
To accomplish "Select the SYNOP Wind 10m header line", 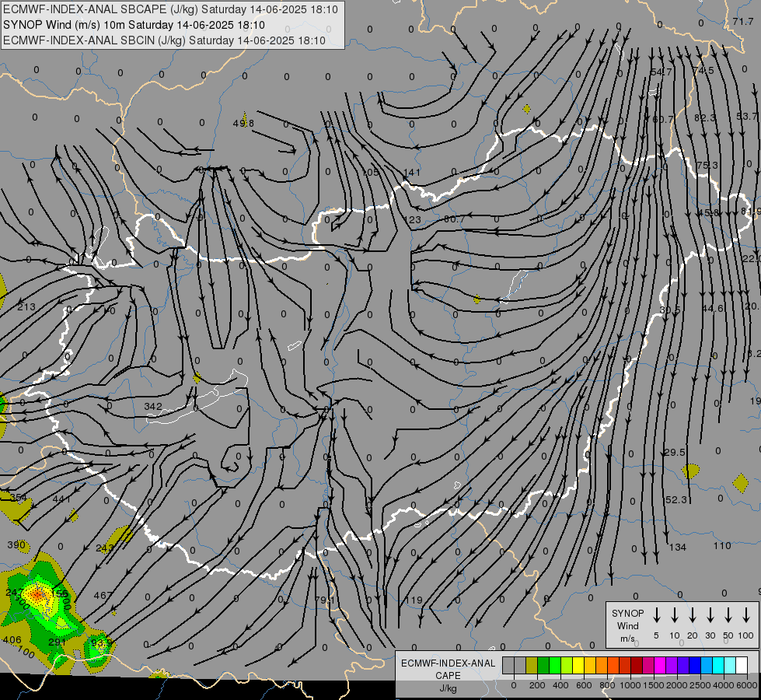I will [x=134, y=25].
